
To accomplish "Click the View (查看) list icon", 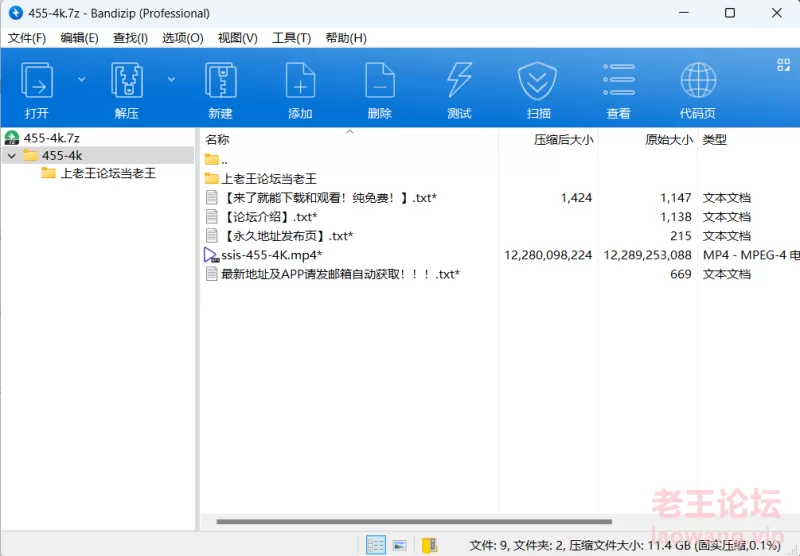I will [x=618, y=80].
